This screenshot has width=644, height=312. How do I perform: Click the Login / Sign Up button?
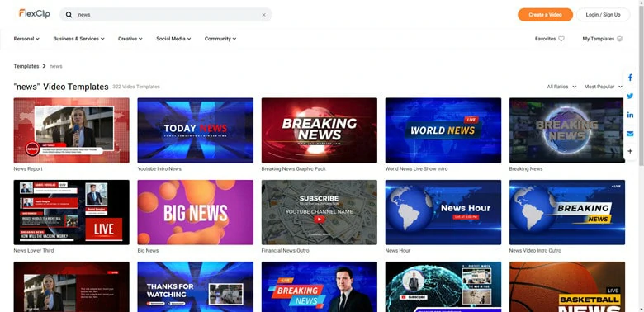tap(603, 15)
